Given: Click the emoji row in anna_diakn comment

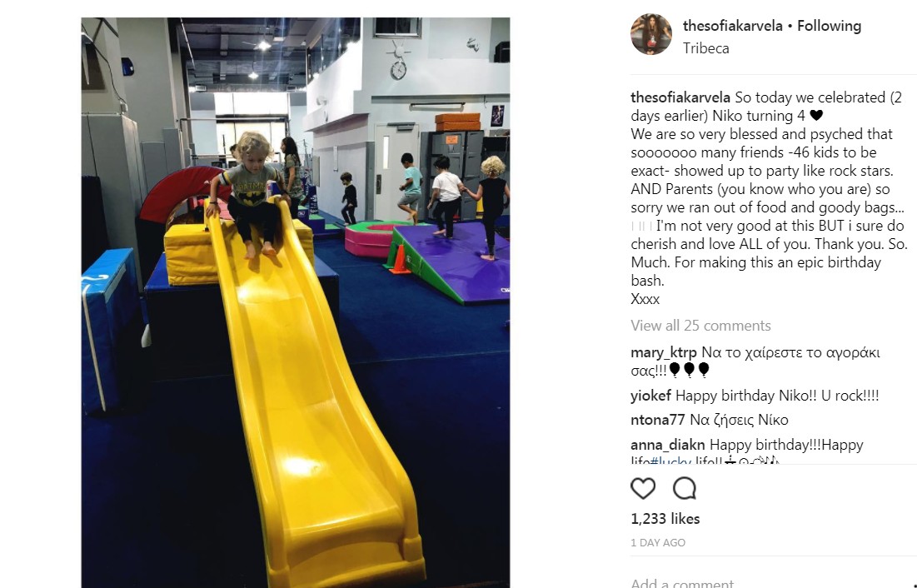Looking at the screenshot, I should pos(752,461).
